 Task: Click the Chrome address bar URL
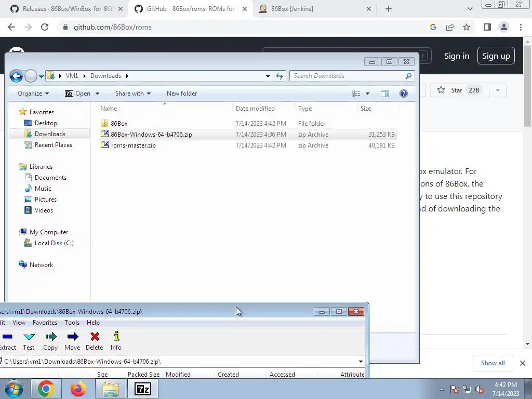click(113, 27)
